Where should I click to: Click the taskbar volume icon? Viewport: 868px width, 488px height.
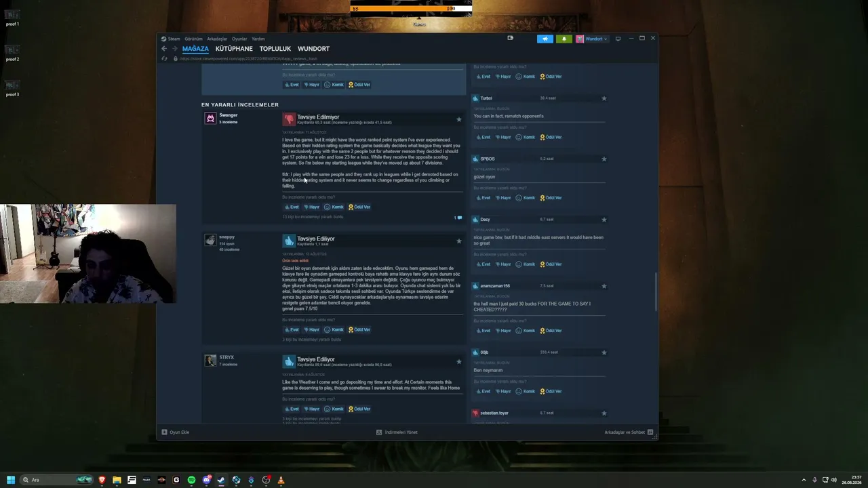pyautogui.click(x=833, y=480)
